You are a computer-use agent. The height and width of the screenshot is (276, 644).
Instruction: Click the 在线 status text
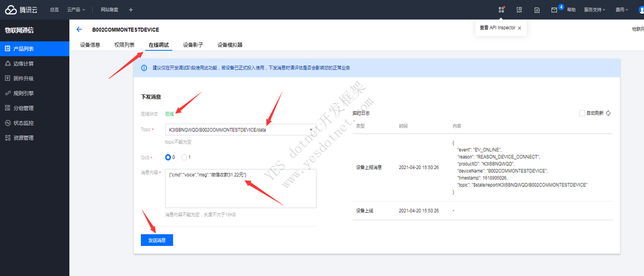[169, 114]
